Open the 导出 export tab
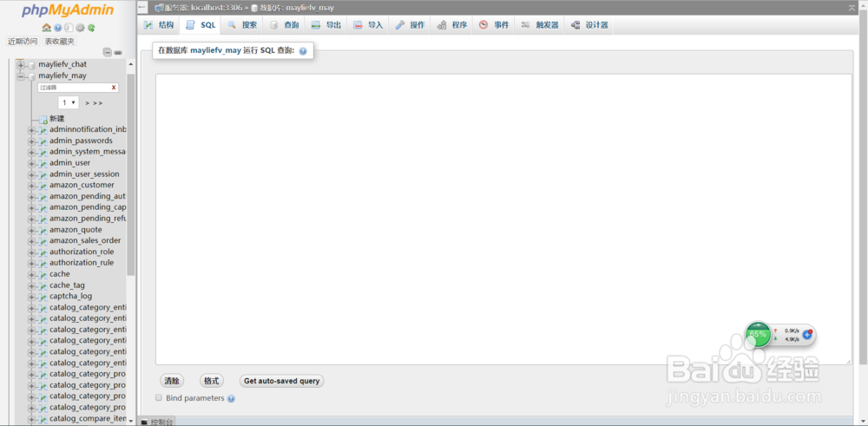Screen dimensions: 868x426 click(326, 25)
